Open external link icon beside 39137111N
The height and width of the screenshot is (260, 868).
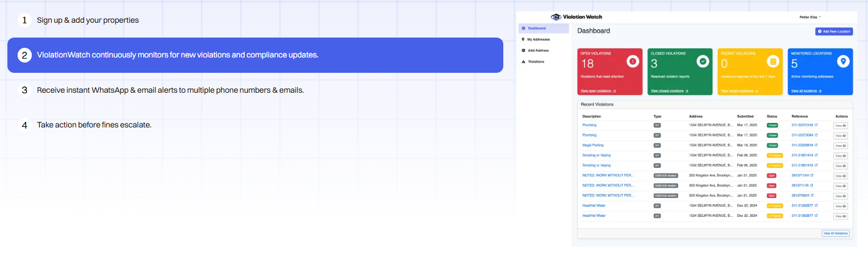812,185
